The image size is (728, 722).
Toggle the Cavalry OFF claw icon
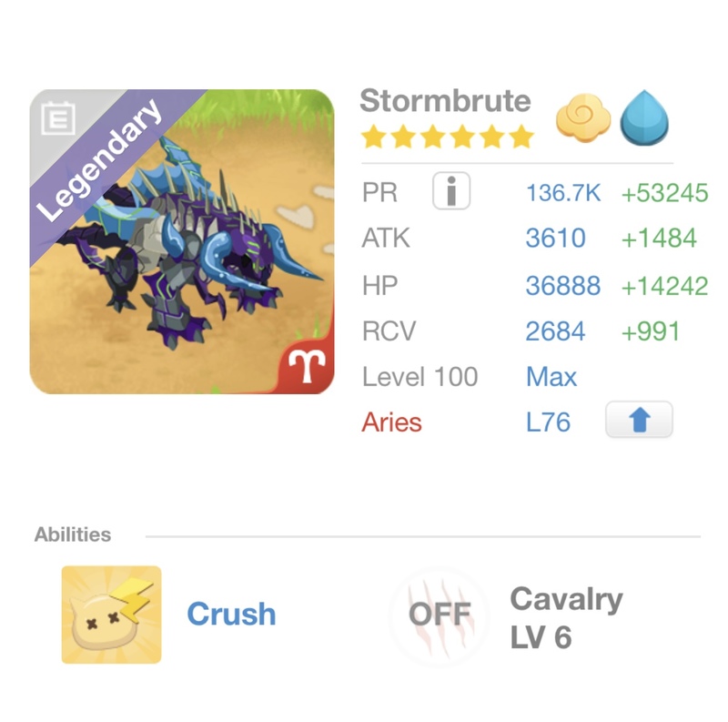(440, 615)
